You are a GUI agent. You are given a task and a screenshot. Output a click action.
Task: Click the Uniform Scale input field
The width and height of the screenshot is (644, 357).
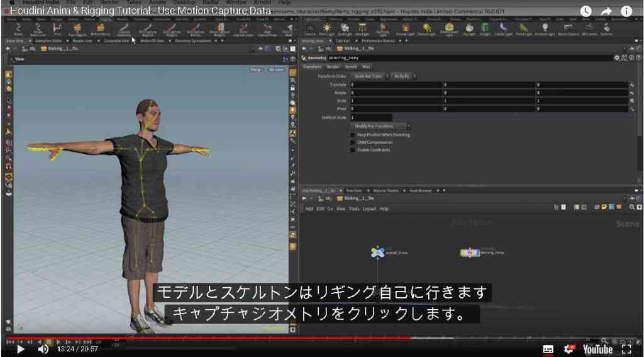click(x=371, y=118)
